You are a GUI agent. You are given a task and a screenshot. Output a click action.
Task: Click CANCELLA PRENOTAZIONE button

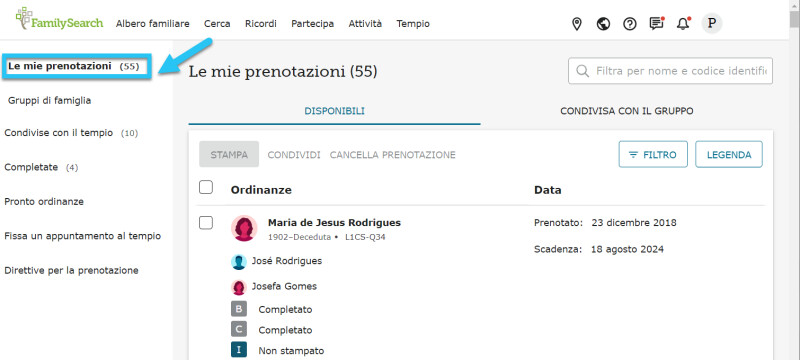click(x=392, y=155)
